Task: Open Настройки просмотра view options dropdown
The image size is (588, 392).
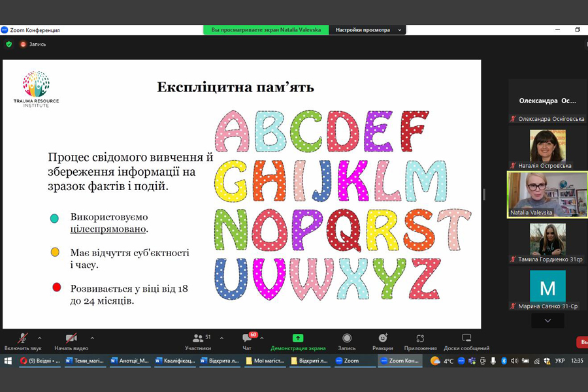Action: point(368,30)
